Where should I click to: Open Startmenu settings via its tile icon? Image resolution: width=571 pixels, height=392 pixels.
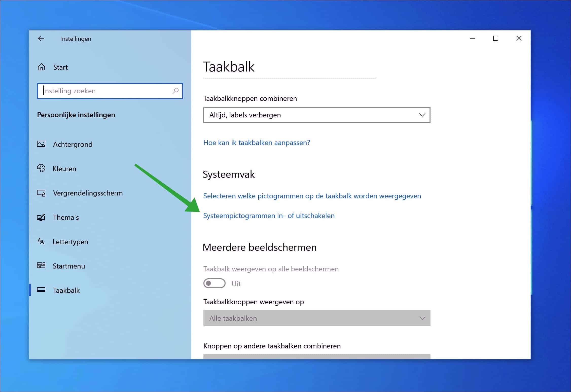[x=41, y=266]
